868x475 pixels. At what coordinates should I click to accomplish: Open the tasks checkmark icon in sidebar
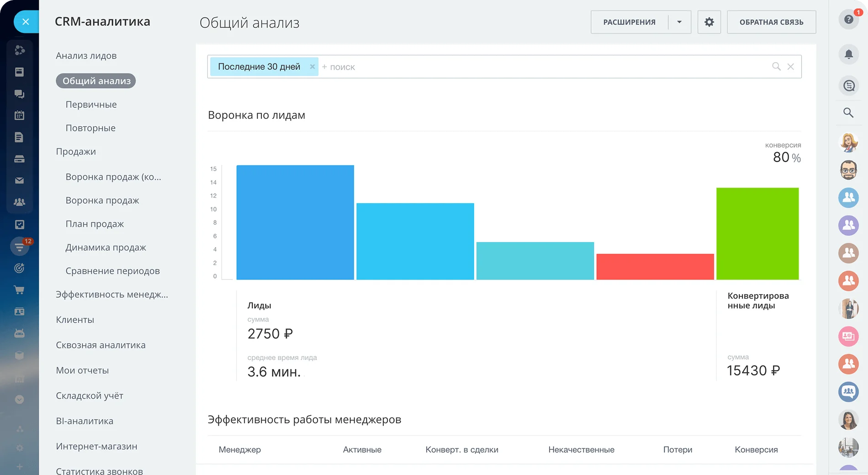tap(19, 225)
